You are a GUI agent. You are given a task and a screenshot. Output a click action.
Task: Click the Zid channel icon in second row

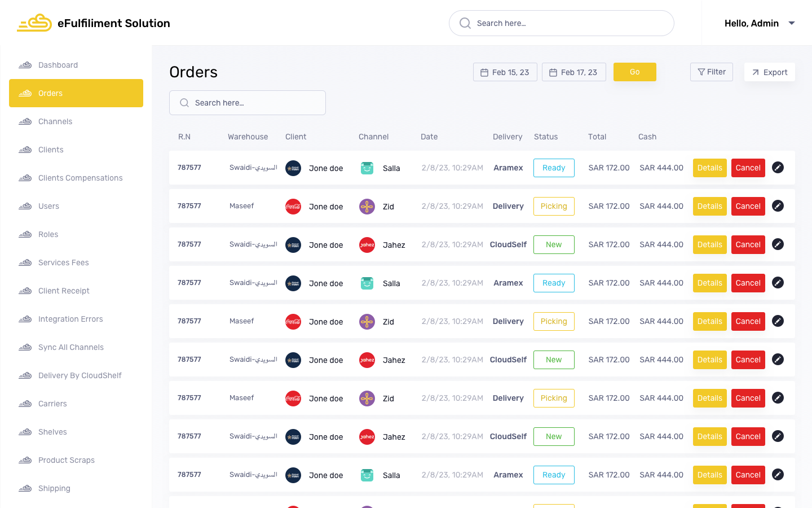367,207
